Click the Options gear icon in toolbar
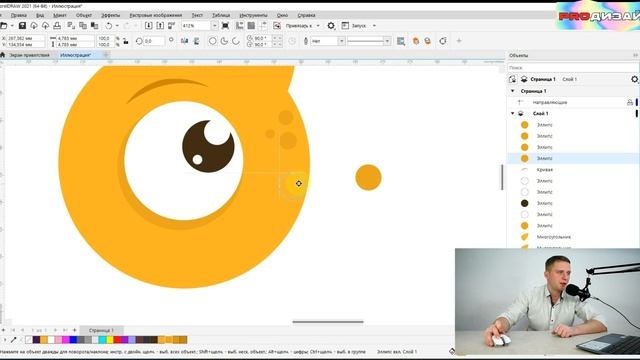Viewport: 640px width, 360px height. pos(331,26)
